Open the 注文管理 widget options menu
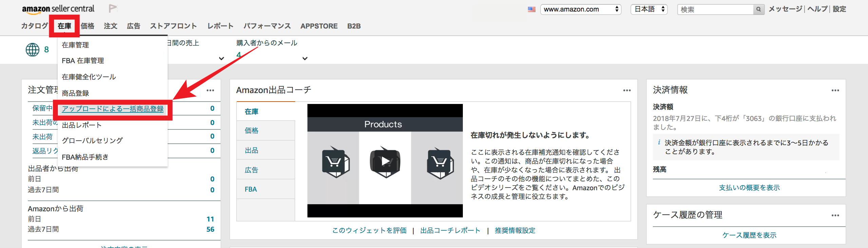Screen dimensions: 868x248 [x=210, y=90]
